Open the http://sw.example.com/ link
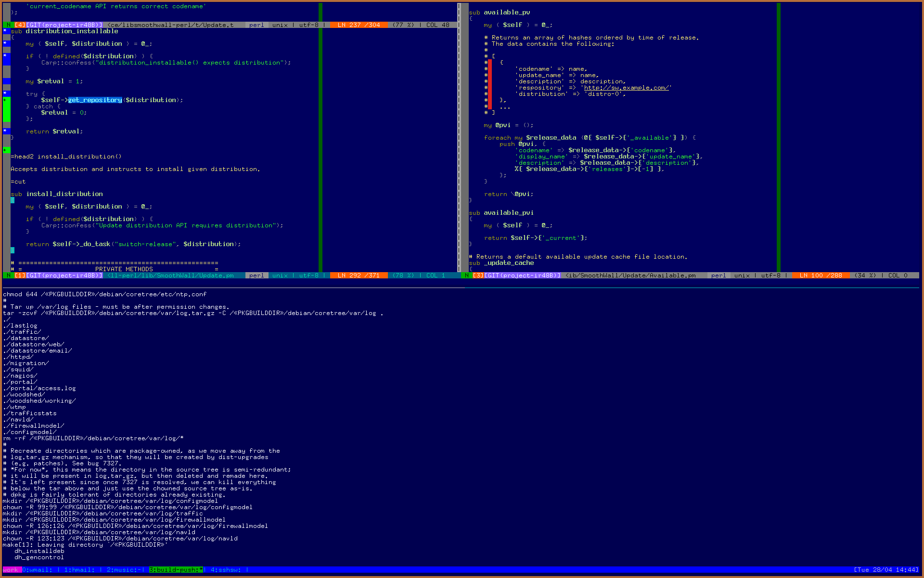This screenshot has height=578, width=924. pyautogui.click(x=627, y=88)
